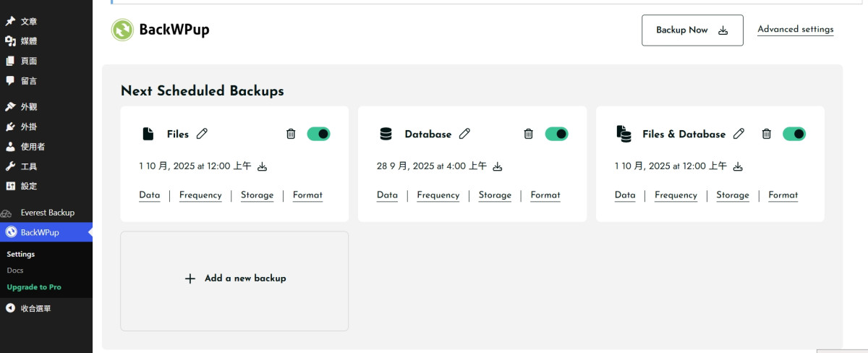This screenshot has width=868, height=353.
Task: Edit the Files backup name pencil icon
Action: pos(203,134)
